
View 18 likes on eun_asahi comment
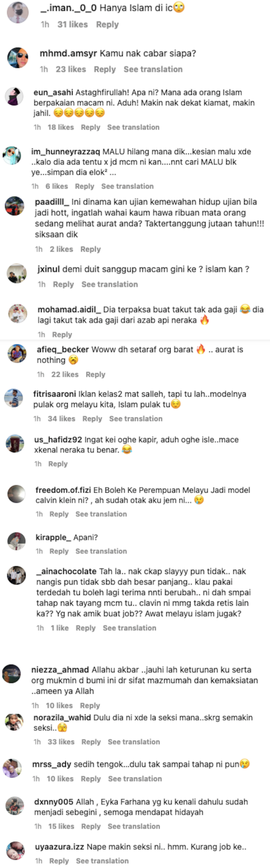pos(60,127)
